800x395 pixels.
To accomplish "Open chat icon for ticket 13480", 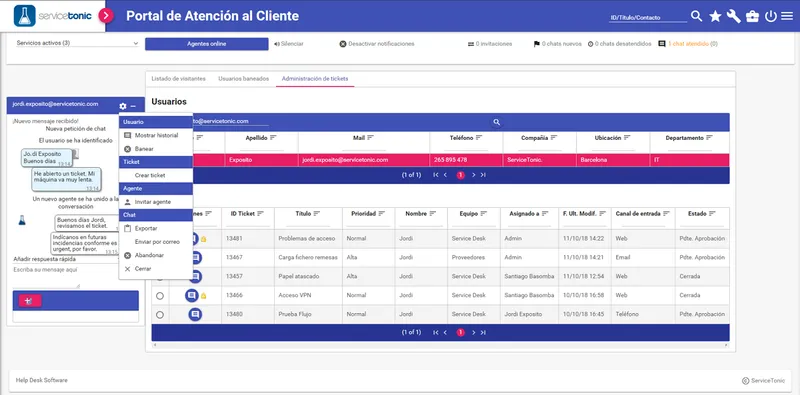I will tap(195, 314).
